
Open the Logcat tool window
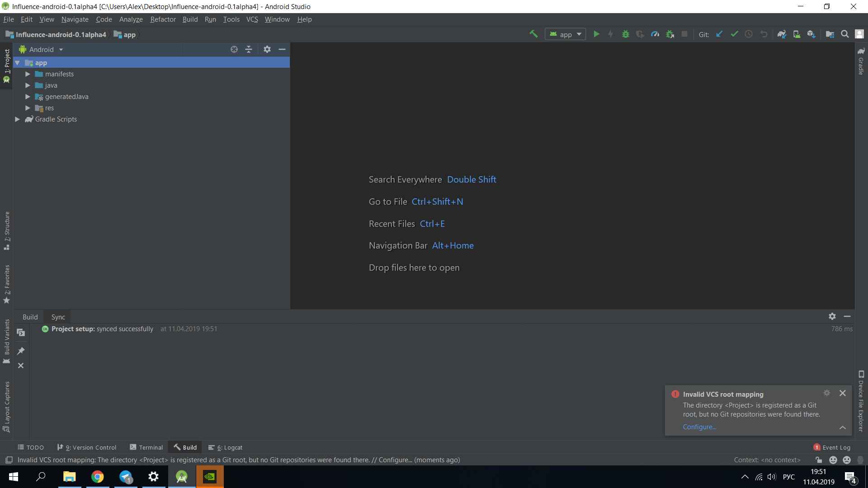226,447
